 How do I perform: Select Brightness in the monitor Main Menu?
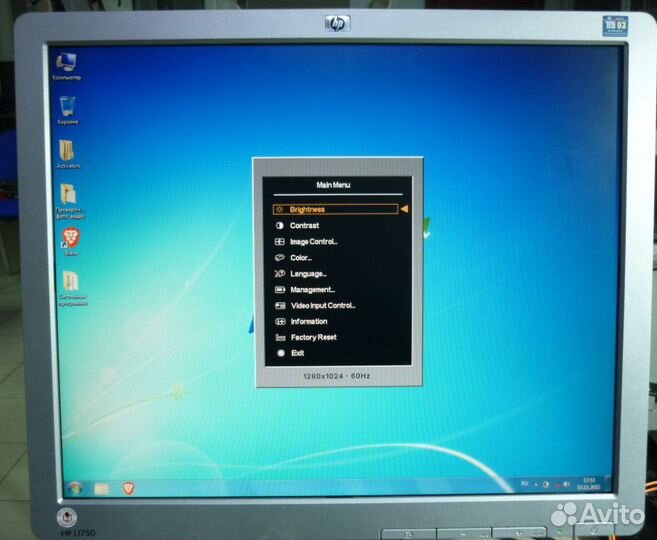click(x=335, y=209)
